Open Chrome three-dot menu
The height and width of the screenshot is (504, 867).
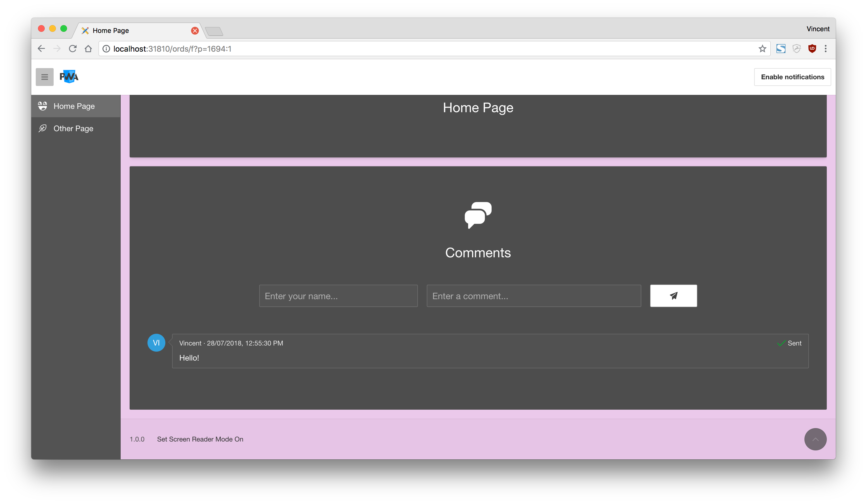(x=825, y=49)
